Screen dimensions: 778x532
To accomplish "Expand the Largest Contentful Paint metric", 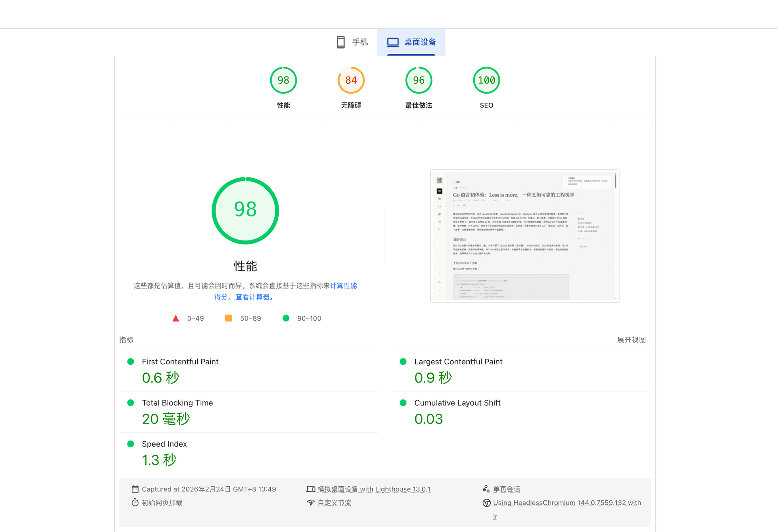I will pos(458,362).
